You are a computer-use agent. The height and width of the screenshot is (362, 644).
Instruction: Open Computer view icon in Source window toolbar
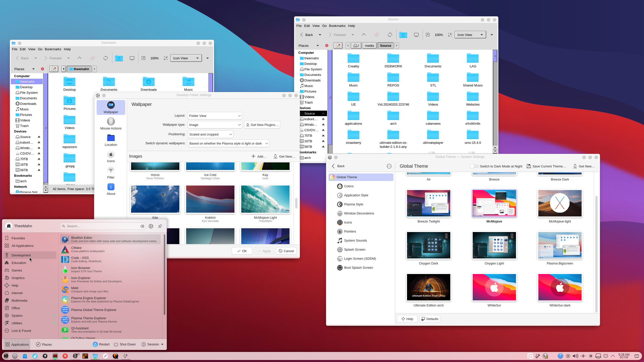(x=416, y=35)
